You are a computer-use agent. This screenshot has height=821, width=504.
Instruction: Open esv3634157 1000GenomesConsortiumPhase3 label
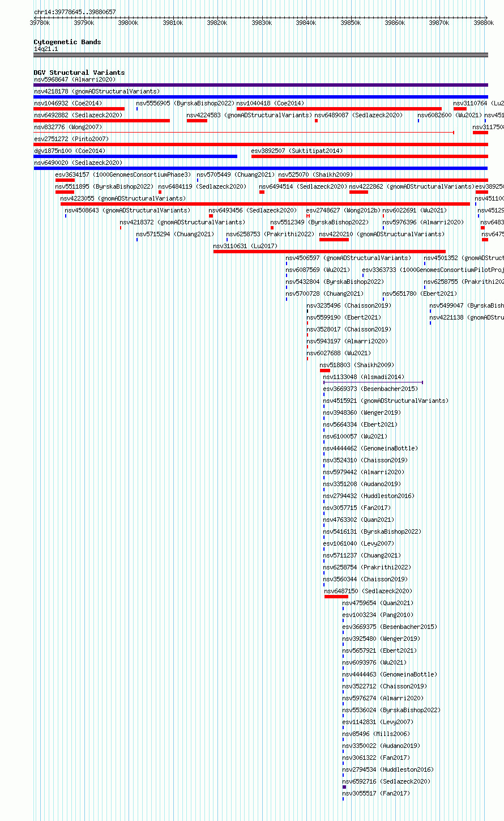[x=123, y=175]
